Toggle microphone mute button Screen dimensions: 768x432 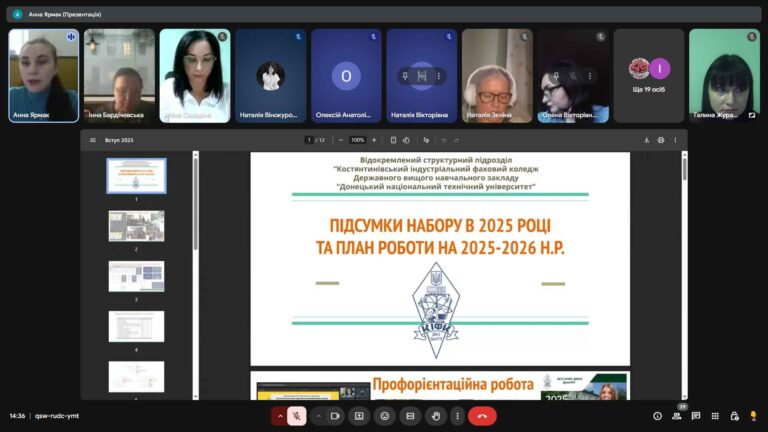click(x=296, y=416)
